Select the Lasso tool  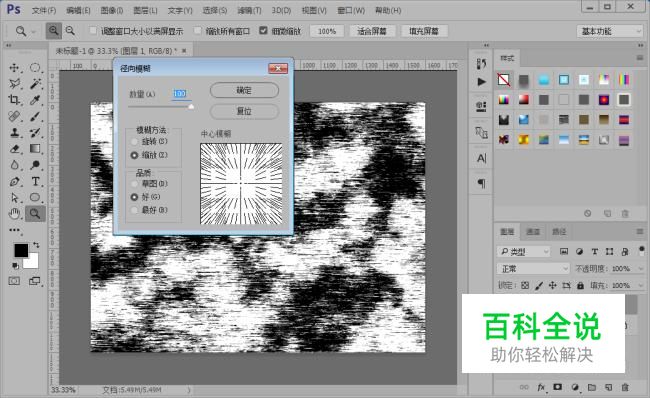click(15, 84)
